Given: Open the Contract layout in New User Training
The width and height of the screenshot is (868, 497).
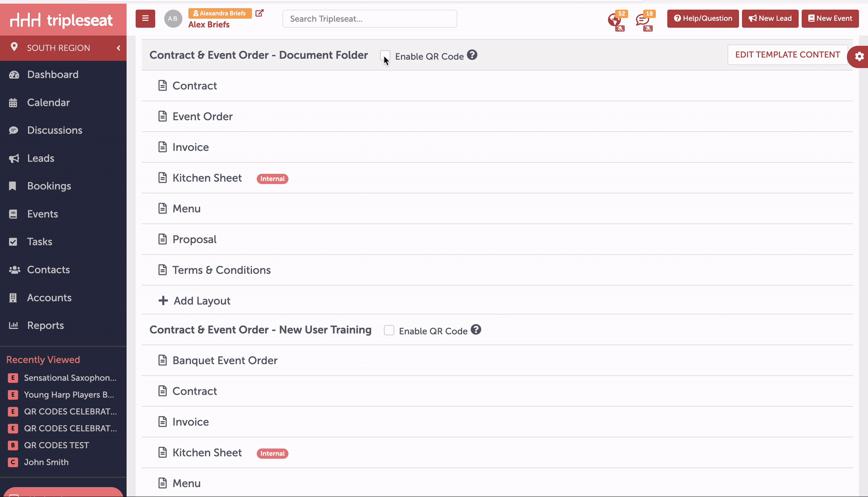Looking at the screenshot, I should click(x=497, y=391).
